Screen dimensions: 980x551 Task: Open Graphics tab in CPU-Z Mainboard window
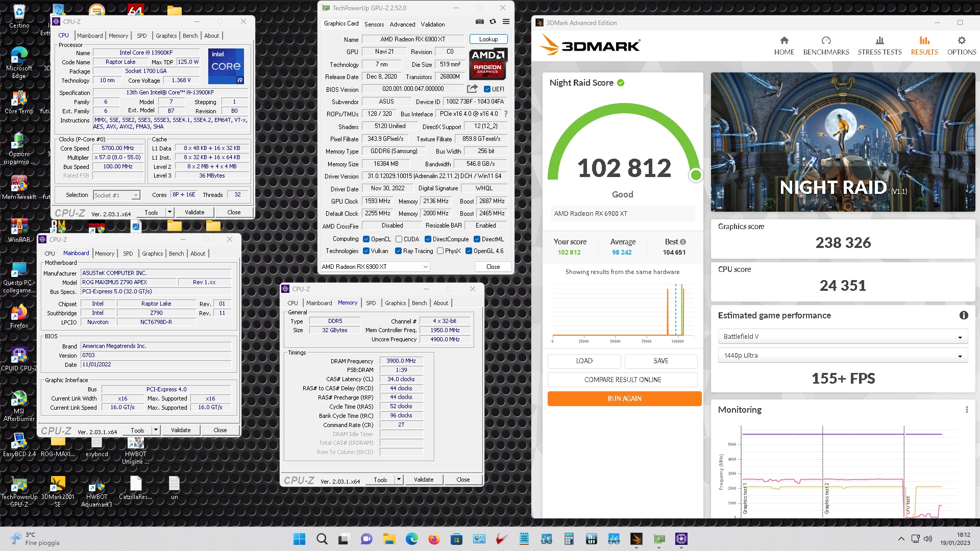click(153, 254)
